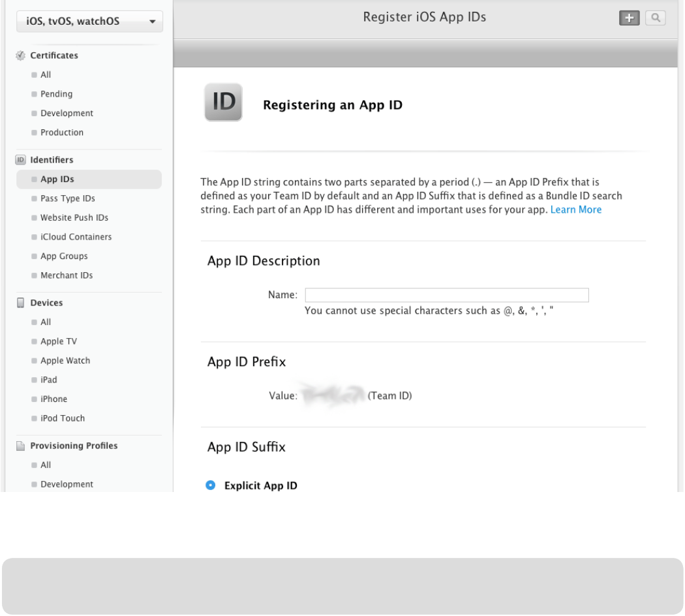Select App IDs in the sidebar
685x616 pixels.
click(89, 179)
